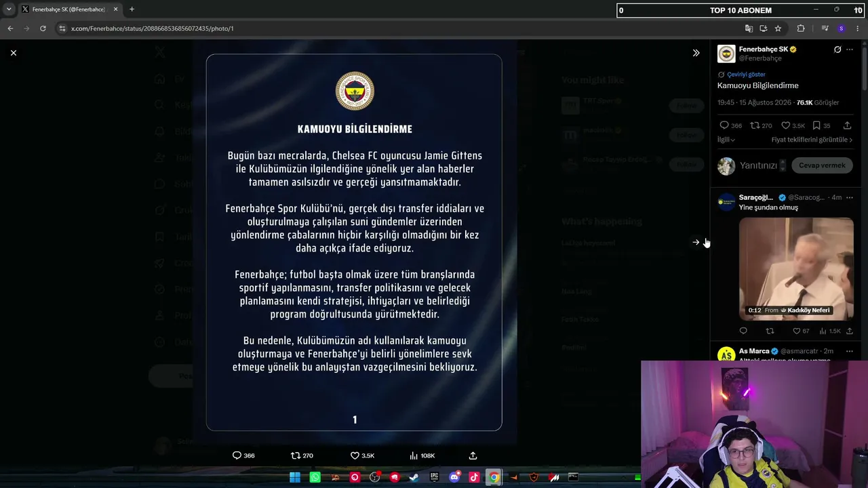Click the 'Cevap vermek' button
The width and height of the screenshot is (868, 488).
pos(822,165)
